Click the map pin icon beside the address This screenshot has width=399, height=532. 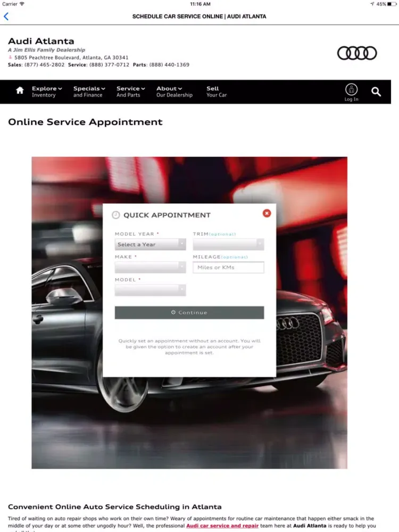(10, 57)
